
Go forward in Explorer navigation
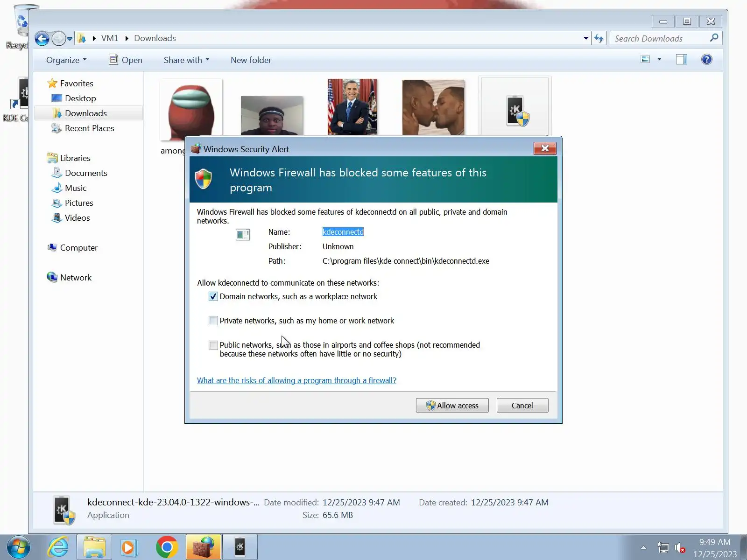coord(58,39)
